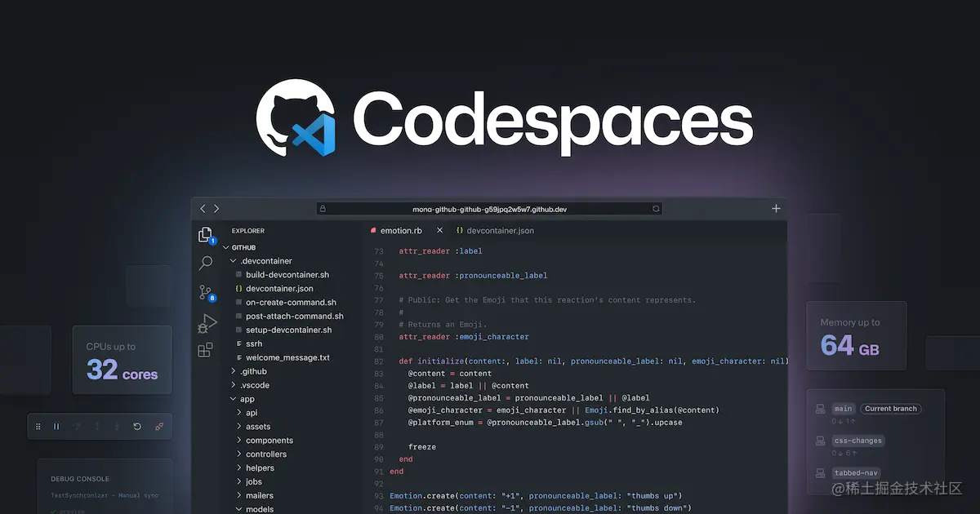
Task: Grab the debug toolbar drag handle
Action: pos(38,426)
